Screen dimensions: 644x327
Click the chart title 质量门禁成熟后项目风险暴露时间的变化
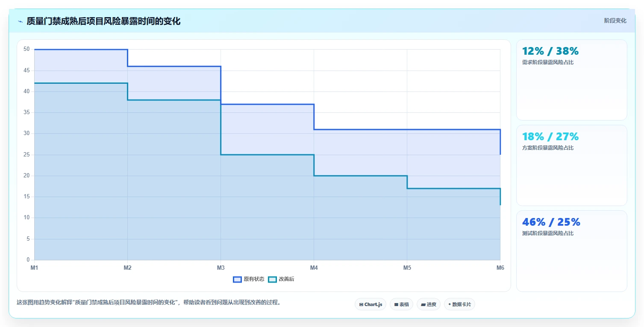103,21
